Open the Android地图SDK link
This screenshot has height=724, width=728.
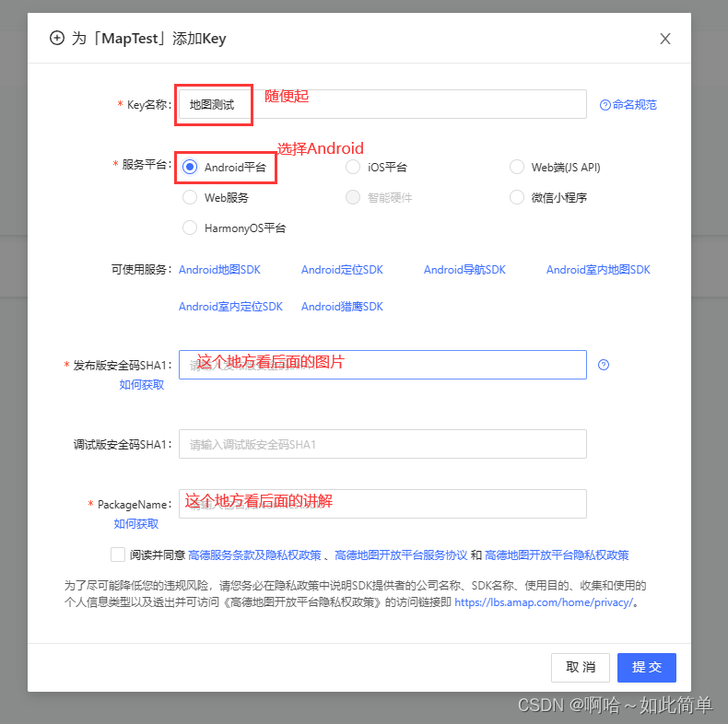[x=219, y=270]
